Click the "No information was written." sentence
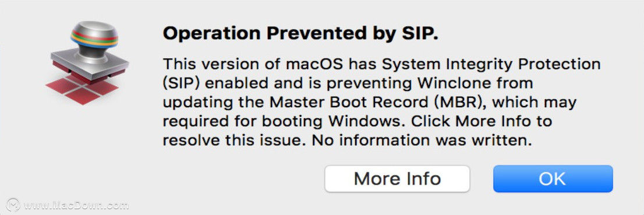This screenshot has height=215, width=644. (x=422, y=140)
